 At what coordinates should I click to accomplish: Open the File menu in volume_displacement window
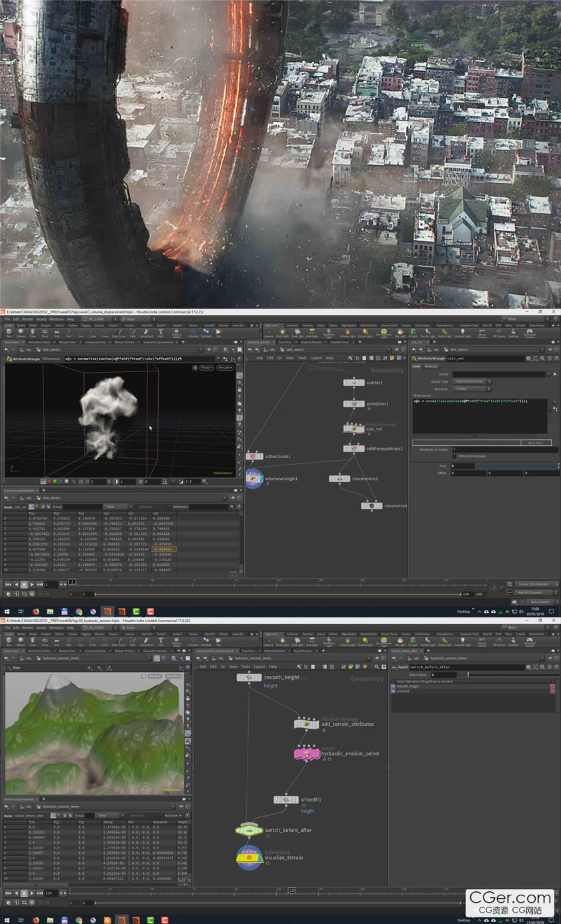[x=7, y=319]
